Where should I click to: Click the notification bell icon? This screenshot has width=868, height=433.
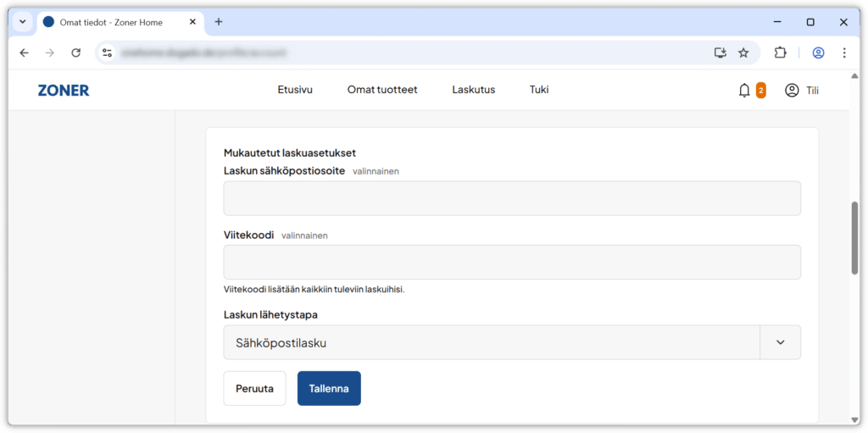[x=744, y=90]
